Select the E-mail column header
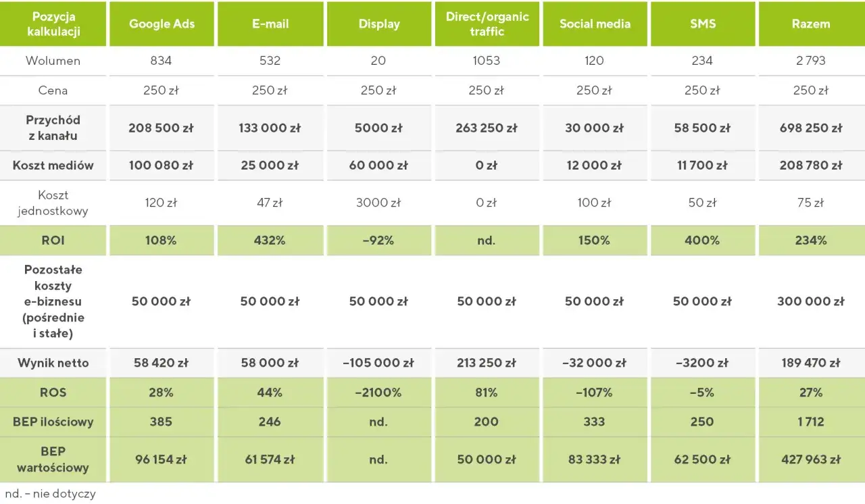The image size is (865, 504). [x=270, y=24]
